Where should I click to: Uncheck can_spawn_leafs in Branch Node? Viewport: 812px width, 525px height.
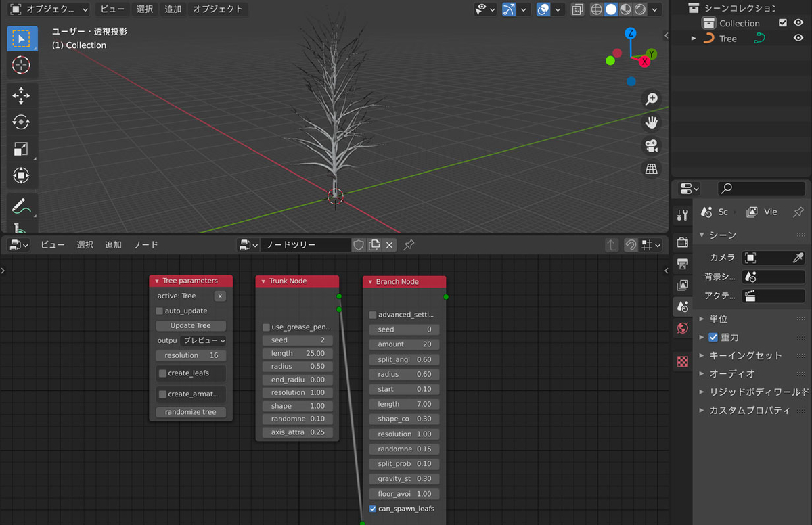tap(373, 509)
